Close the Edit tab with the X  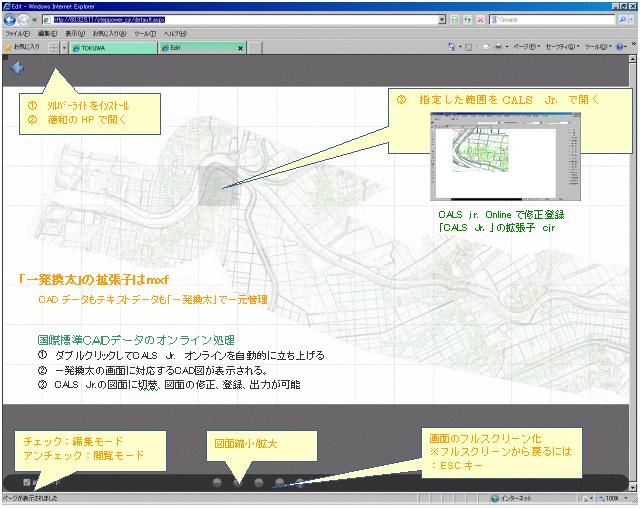point(240,48)
